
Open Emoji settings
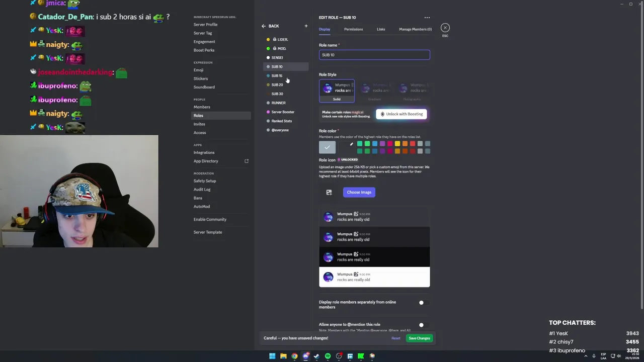198,70
